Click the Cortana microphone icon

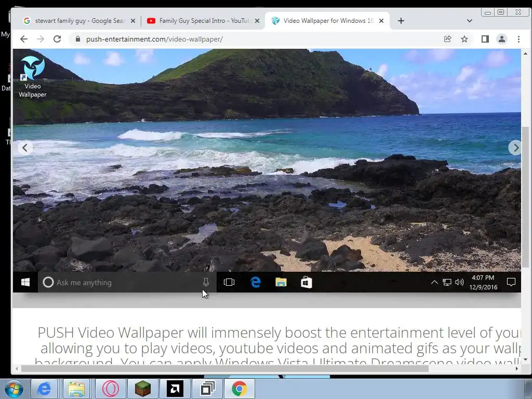pyautogui.click(x=206, y=282)
